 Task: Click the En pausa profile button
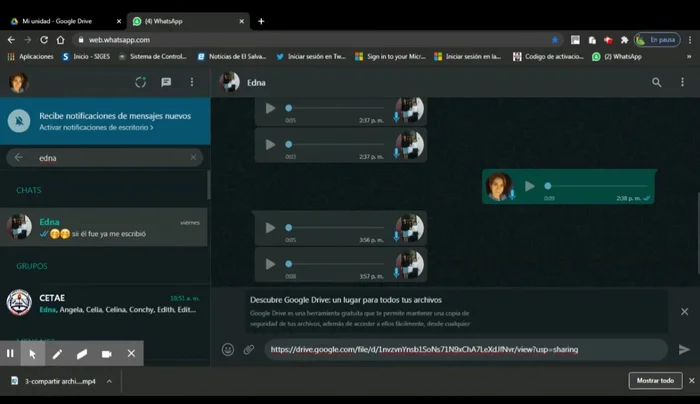click(658, 40)
